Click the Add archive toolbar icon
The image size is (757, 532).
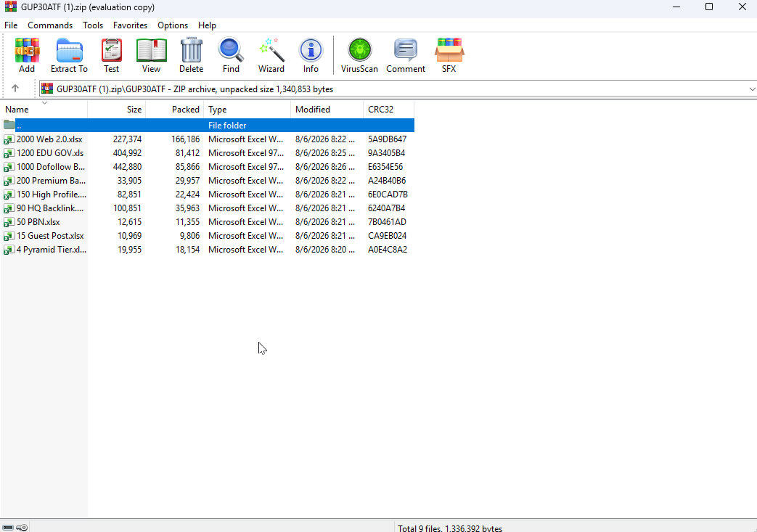point(27,55)
